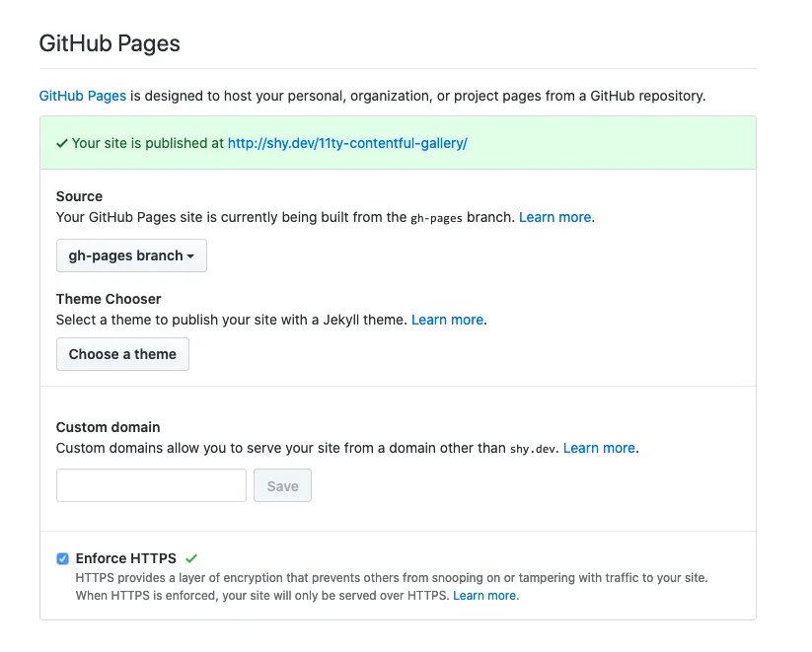Click the Theme Chooser section heading
Viewport: 812px width, 652px height.
pyautogui.click(x=109, y=299)
